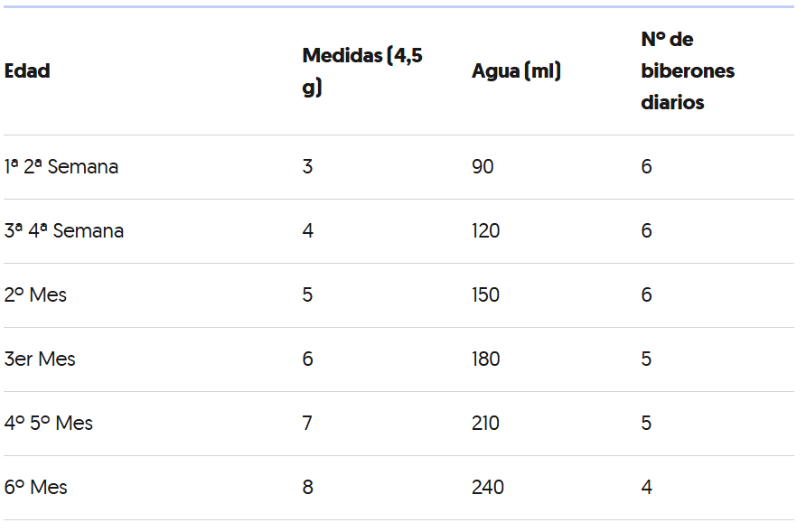This screenshot has height=532, width=806.
Task: Click the "3ª 4ª Semana" age cell
Action: [64, 231]
